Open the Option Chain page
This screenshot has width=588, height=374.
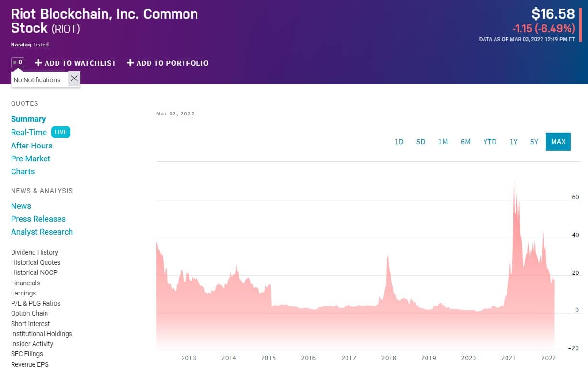30,313
